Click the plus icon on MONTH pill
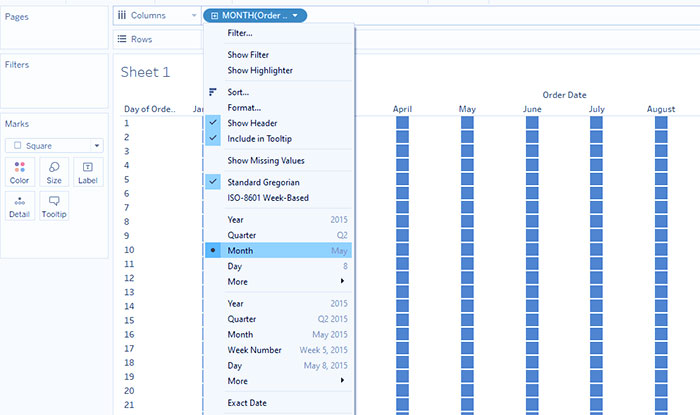The height and width of the screenshot is (415, 700). tap(215, 16)
